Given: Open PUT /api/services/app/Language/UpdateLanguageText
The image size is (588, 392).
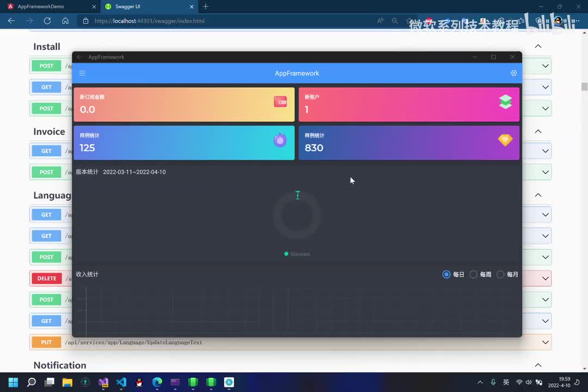Looking at the screenshot, I should click(x=291, y=342).
